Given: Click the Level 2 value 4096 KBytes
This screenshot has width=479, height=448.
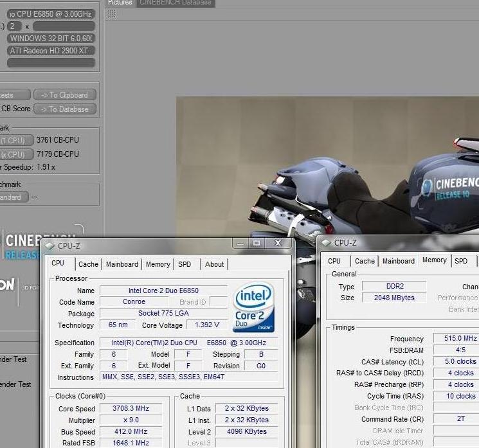Looking at the screenshot, I should [x=247, y=431].
